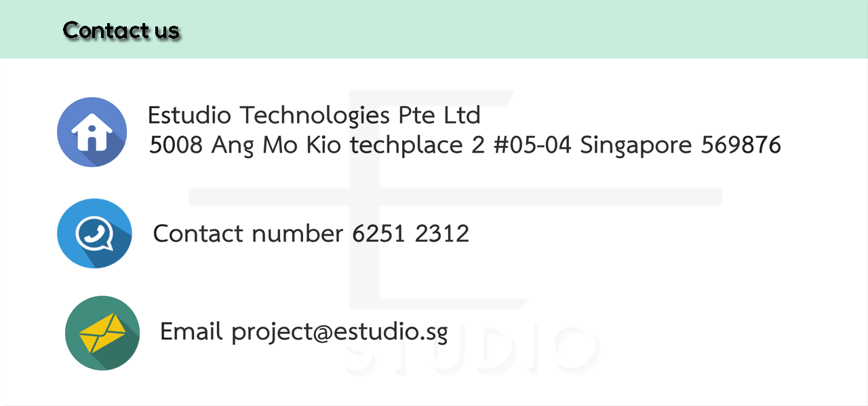Click the blue home address icon
The height and width of the screenshot is (406, 868).
click(92, 132)
